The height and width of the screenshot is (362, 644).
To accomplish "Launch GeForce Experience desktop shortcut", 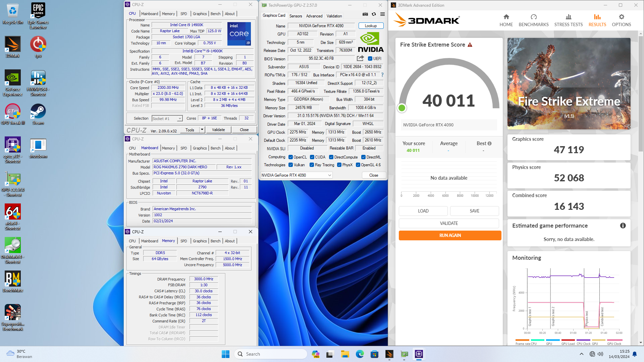I will tap(13, 83).
